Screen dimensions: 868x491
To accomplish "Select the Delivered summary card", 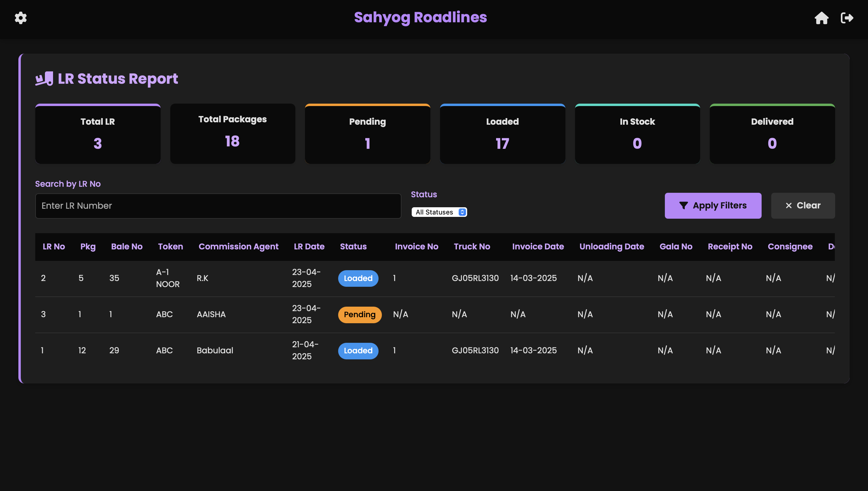I will pyautogui.click(x=772, y=134).
